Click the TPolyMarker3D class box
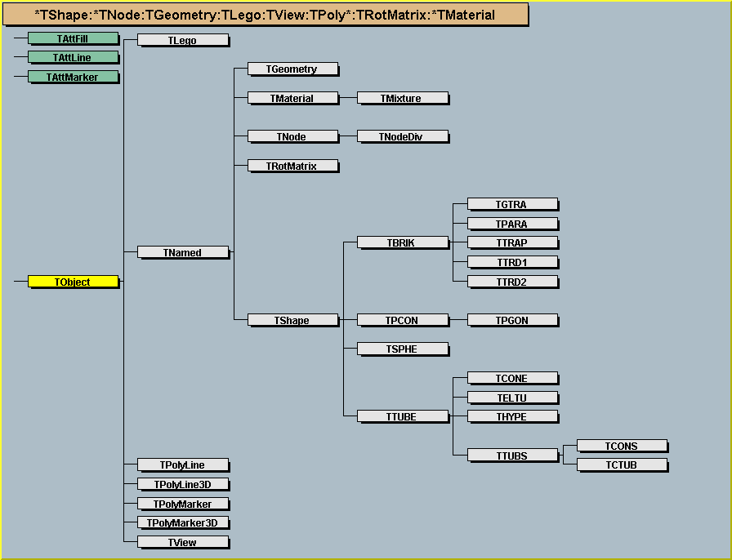 [x=182, y=522]
